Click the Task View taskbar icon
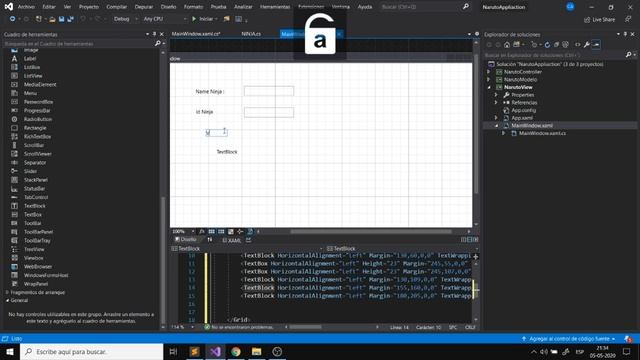 tap(173, 351)
